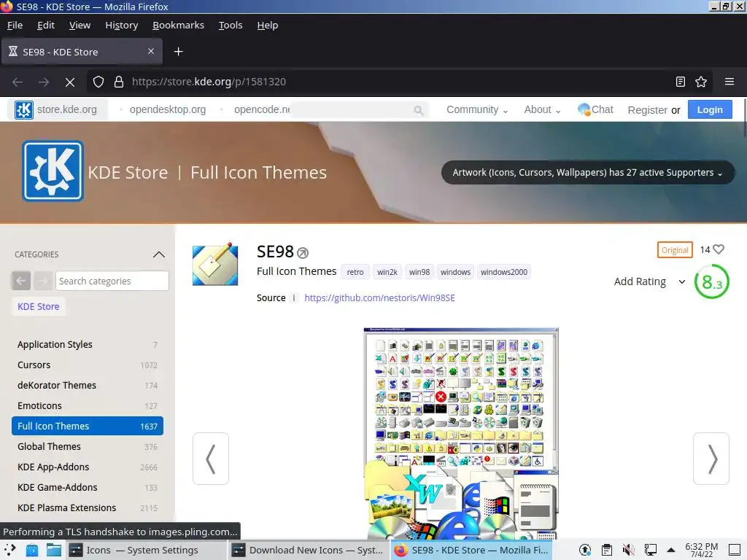
Task: Click the search magnifier icon in site header
Action: point(418,111)
